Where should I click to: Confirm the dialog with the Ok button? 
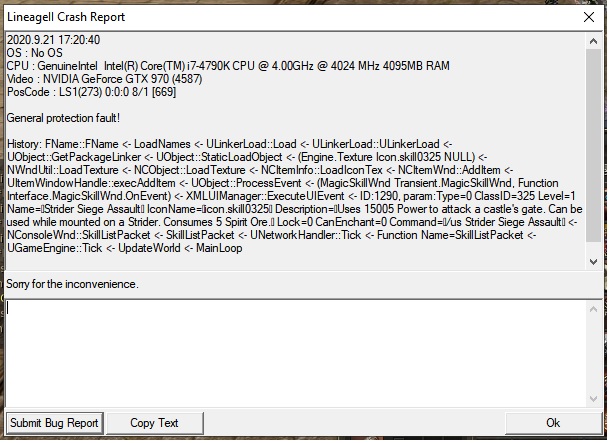tap(552, 423)
